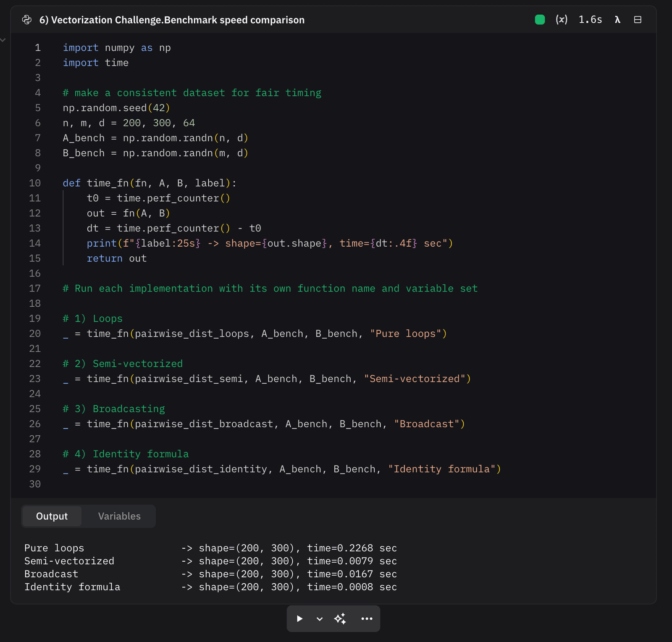Click the 1.6s execution time label
Viewport: 672px width, 642px height.
[590, 20]
